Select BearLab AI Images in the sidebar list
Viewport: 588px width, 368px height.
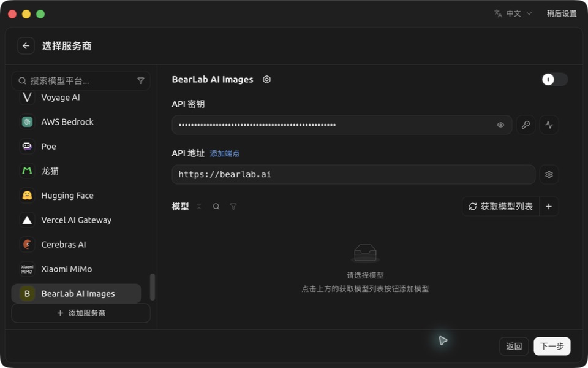pos(77,294)
